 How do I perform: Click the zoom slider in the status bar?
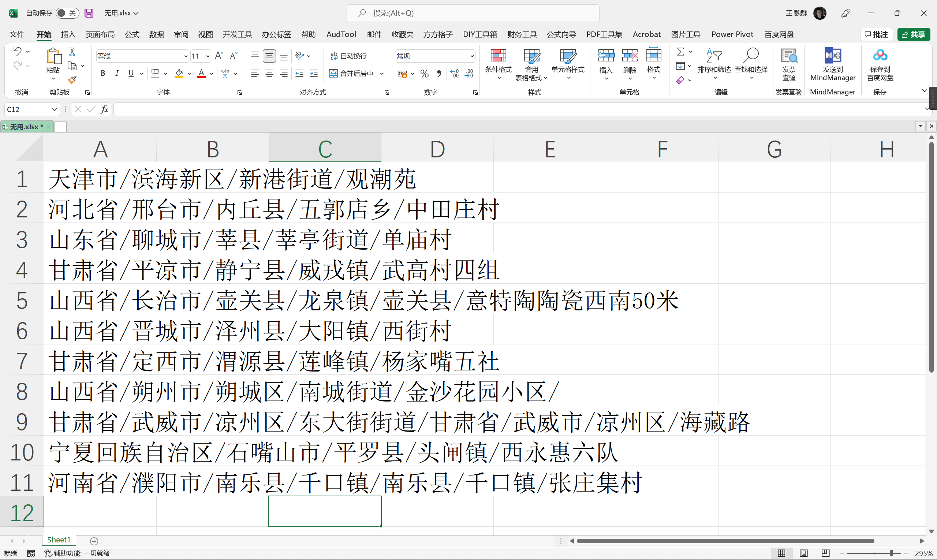[891, 553]
